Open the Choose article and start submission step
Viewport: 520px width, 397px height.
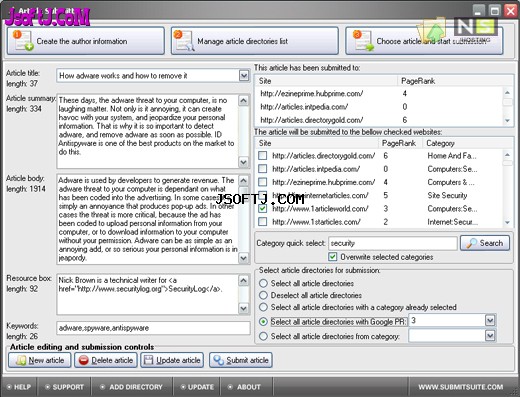(424, 41)
